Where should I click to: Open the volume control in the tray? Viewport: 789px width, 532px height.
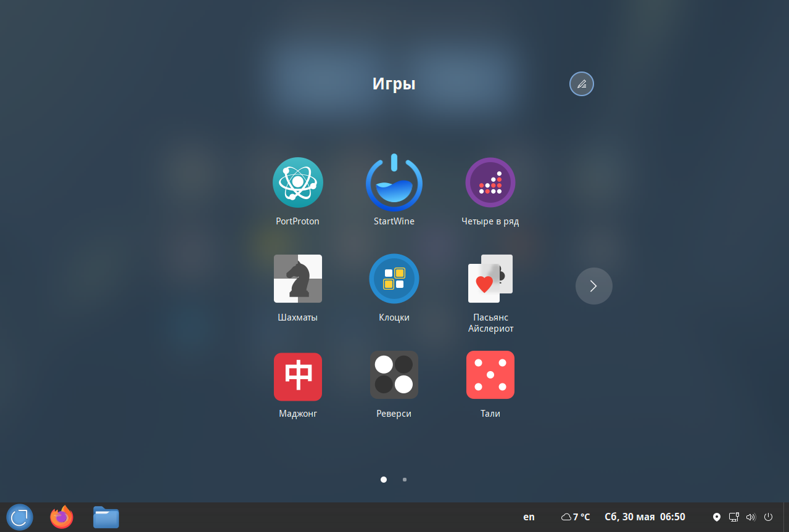(751, 517)
